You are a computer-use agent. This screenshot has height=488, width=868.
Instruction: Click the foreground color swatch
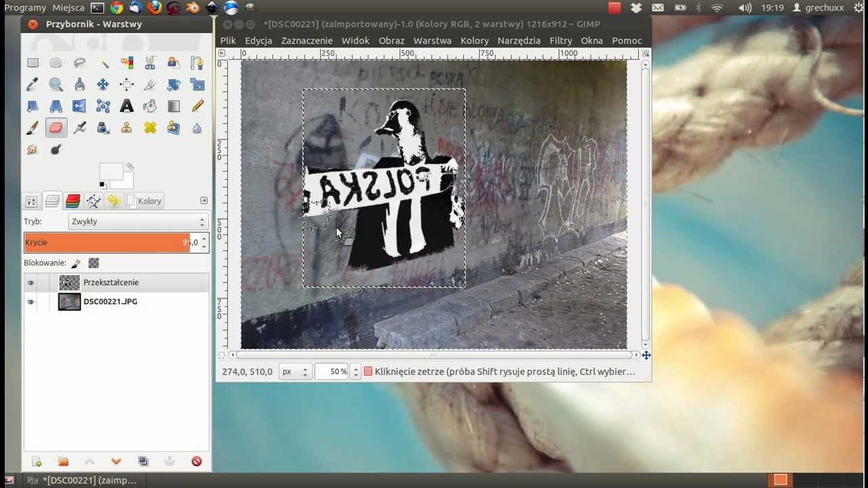point(110,171)
